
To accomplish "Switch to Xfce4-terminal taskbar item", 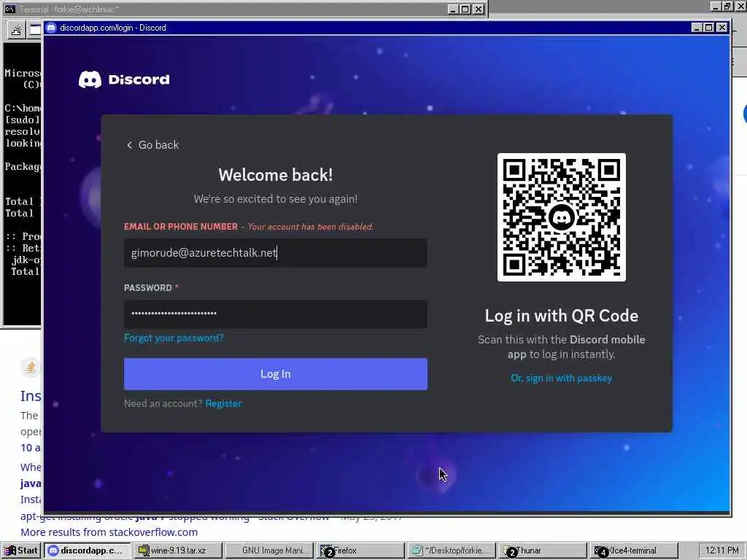I will 634,551.
